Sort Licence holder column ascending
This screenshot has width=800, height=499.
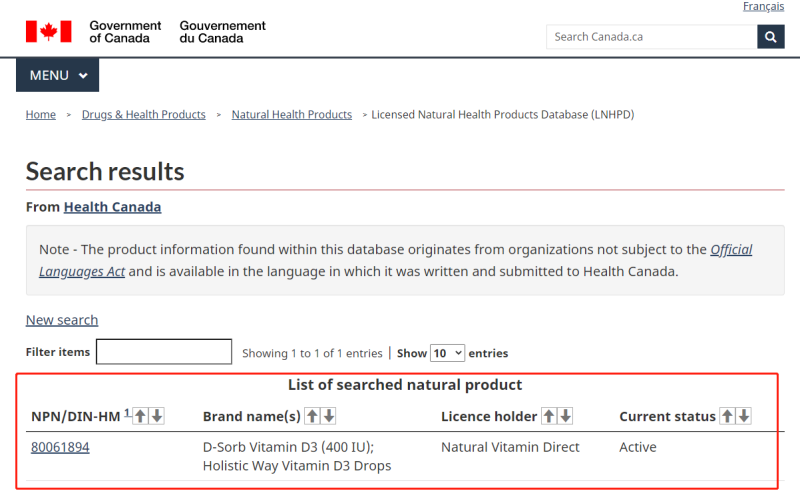tap(549, 416)
